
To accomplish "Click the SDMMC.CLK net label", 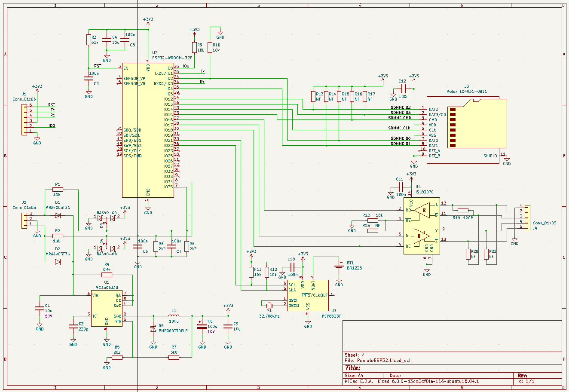I will click(399, 128).
